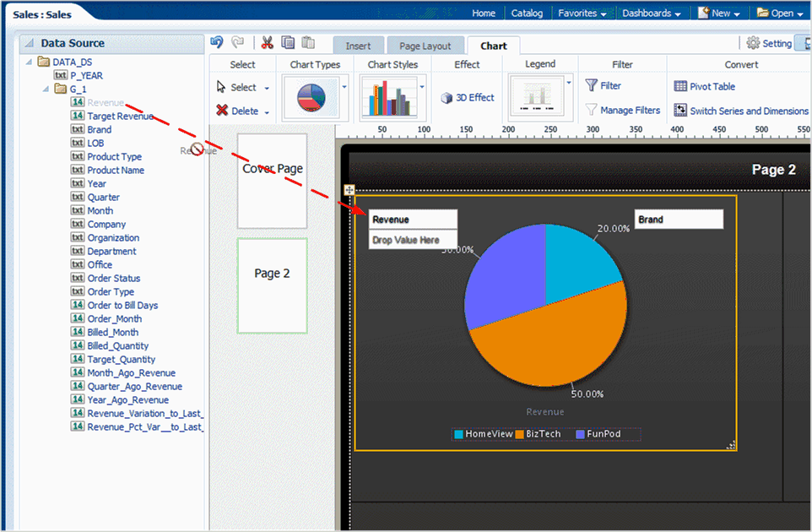Image resolution: width=812 pixels, height=532 pixels.
Task: Click Switch Series and Dimensions
Action: click(x=741, y=111)
